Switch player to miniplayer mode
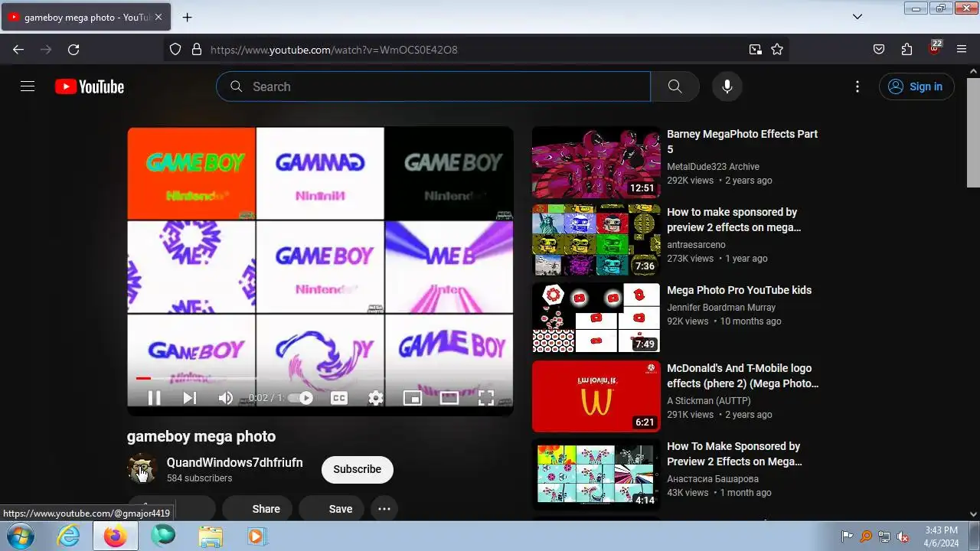 tap(412, 398)
